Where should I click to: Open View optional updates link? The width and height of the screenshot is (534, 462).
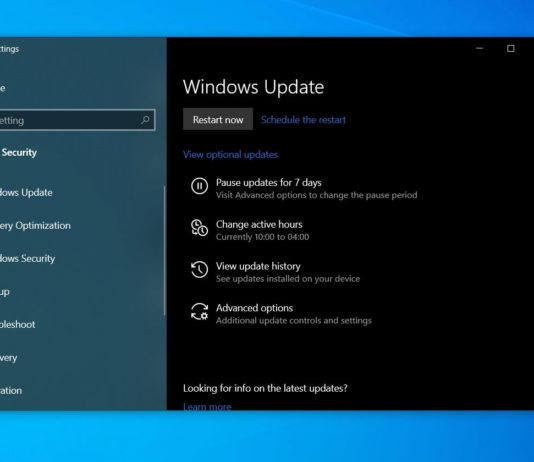[x=231, y=155]
